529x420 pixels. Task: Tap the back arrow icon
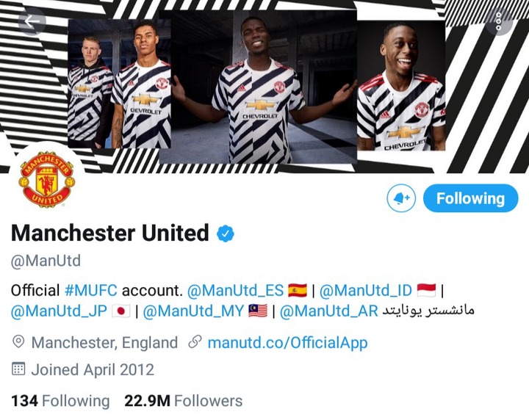point(32,21)
